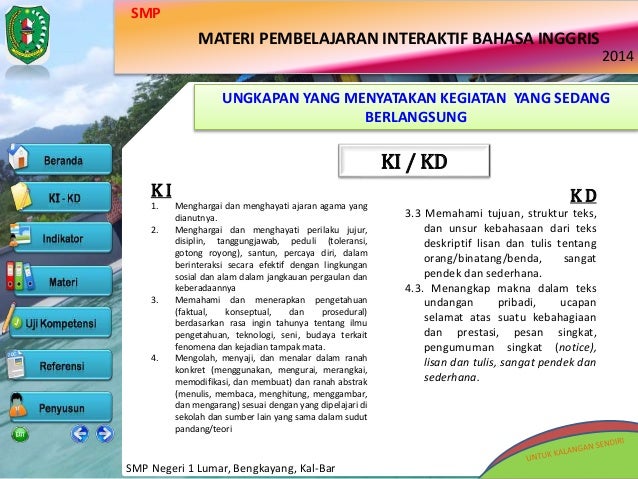The height and width of the screenshot is (479, 638).
Task: Click the green topic title banner
Action: [x=416, y=107]
